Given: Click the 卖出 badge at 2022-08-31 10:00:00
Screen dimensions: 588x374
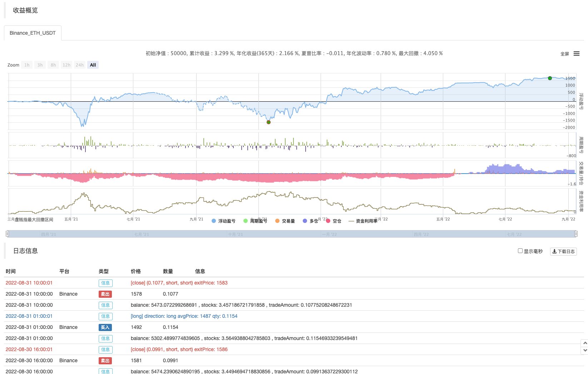Looking at the screenshot, I should (105, 294).
